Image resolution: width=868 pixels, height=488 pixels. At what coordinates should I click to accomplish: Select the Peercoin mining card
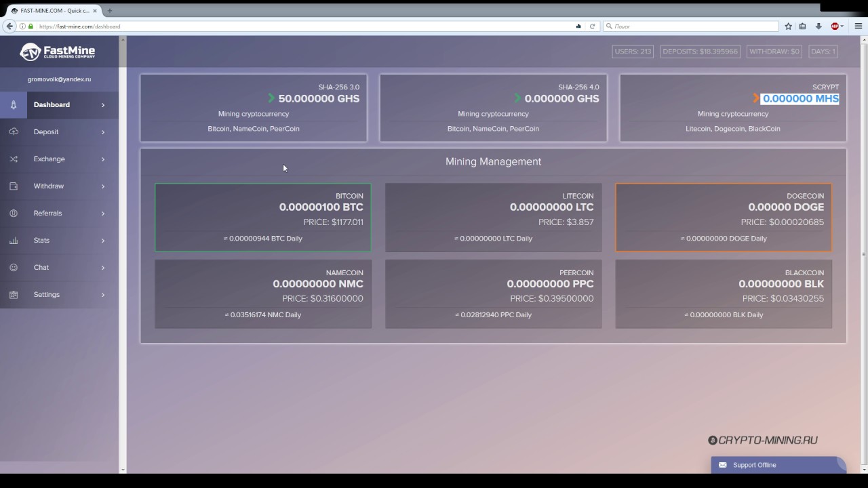tap(493, 294)
